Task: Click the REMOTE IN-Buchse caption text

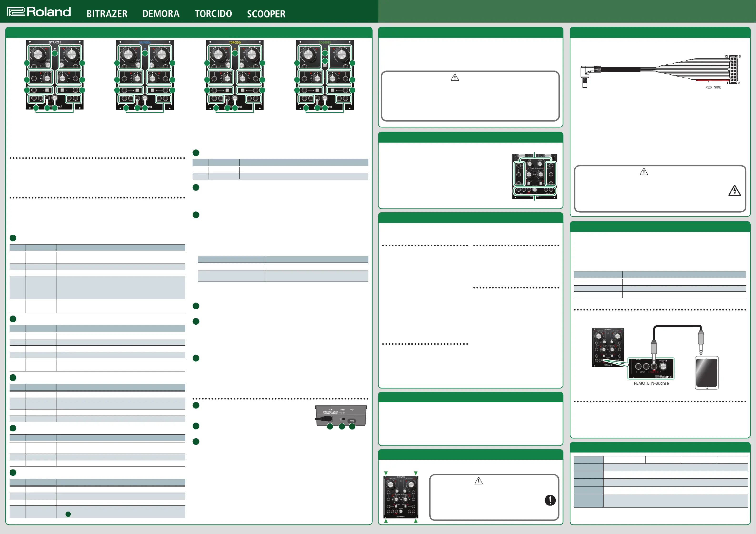Action: coord(651,383)
